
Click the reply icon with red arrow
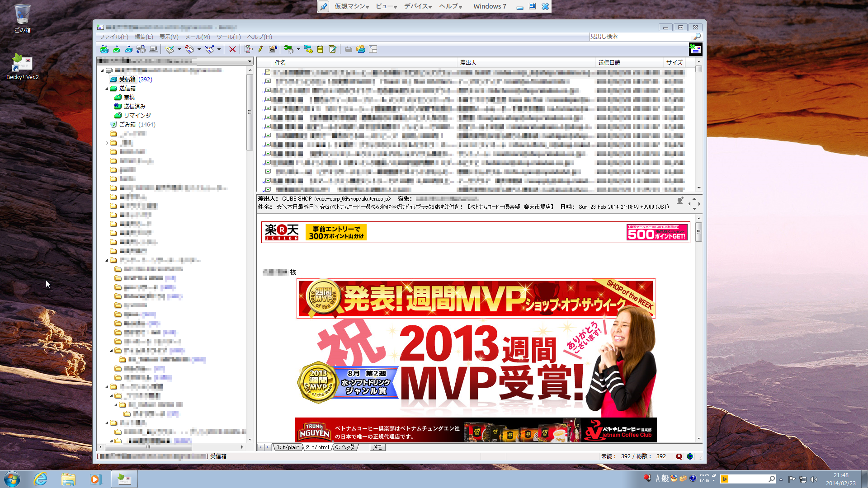[189, 49]
